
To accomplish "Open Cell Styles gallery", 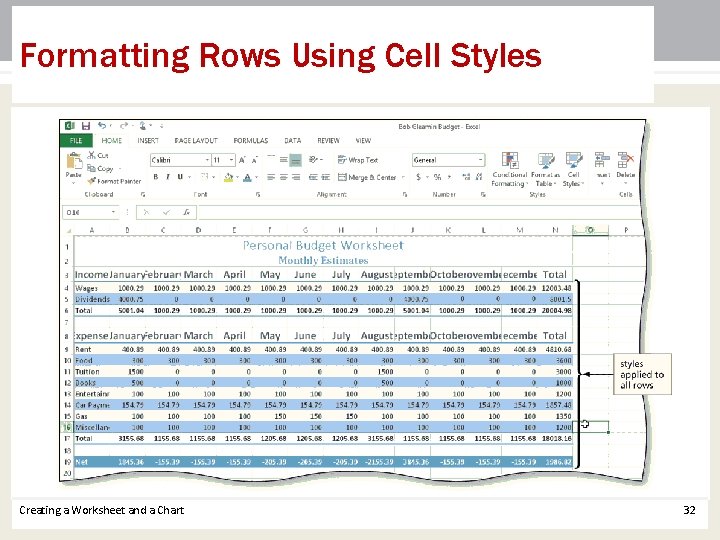I will [574, 169].
